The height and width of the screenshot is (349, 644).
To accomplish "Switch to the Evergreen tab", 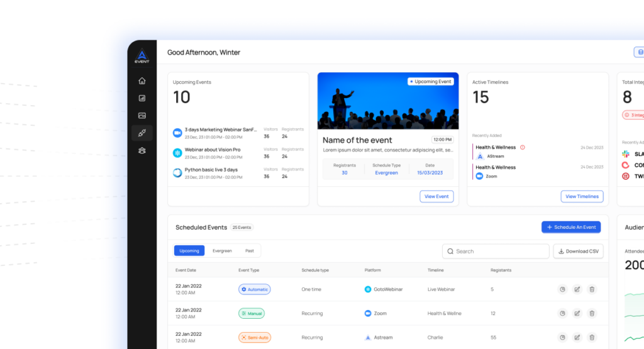I will pos(222,251).
